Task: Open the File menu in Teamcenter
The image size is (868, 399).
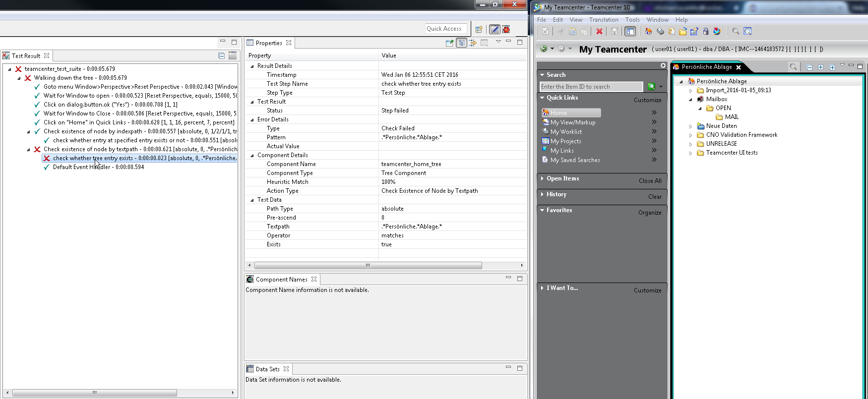Action: point(541,20)
